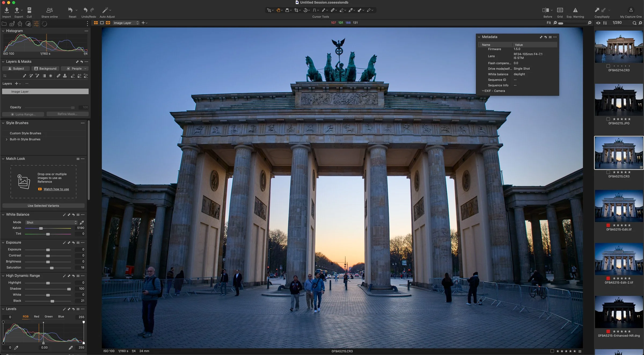Collapse the Histogram panel
644x355 pixels.
pyautogui.click(x=3, y=31)
